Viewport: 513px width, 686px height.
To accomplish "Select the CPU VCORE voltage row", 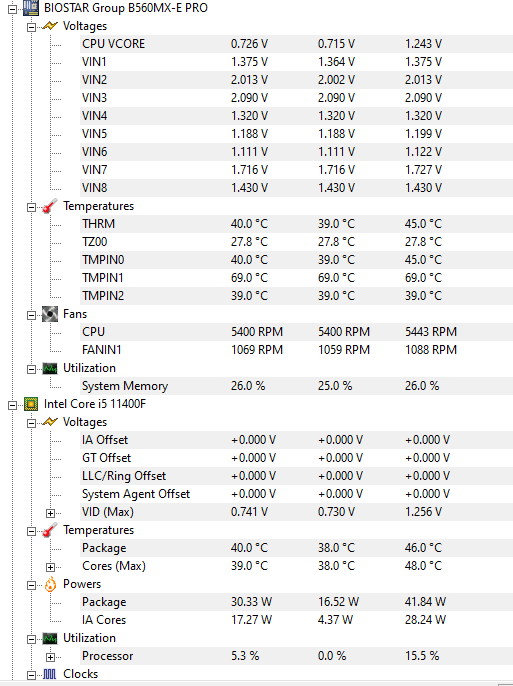I will 296,44.
